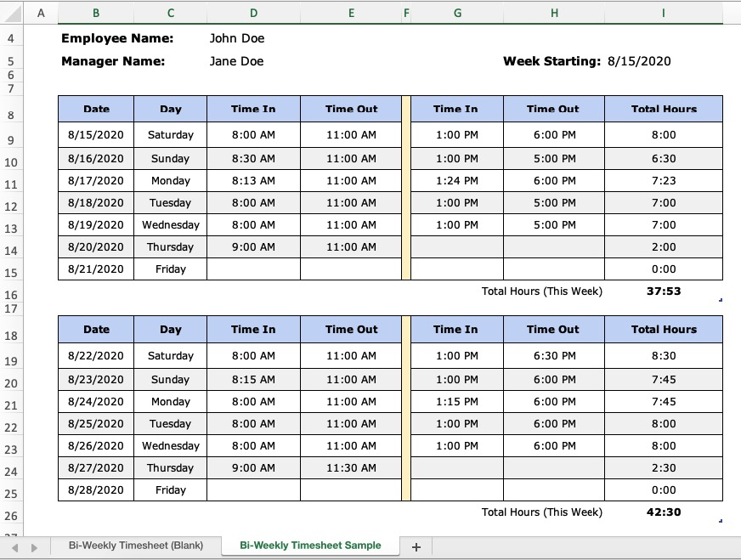This screenshot has width=741, height=560.
Task: Select column B header
Action: (x=96, y=14)
